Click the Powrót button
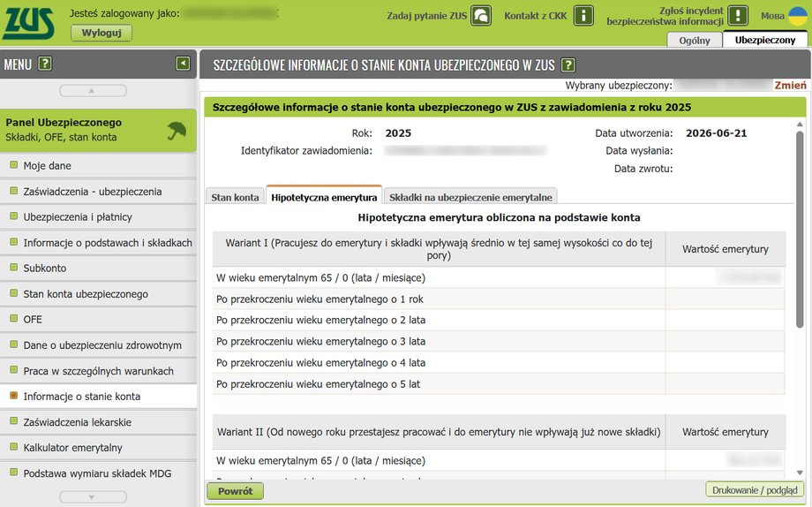This screenshot has height=507, width=812. 235,491
